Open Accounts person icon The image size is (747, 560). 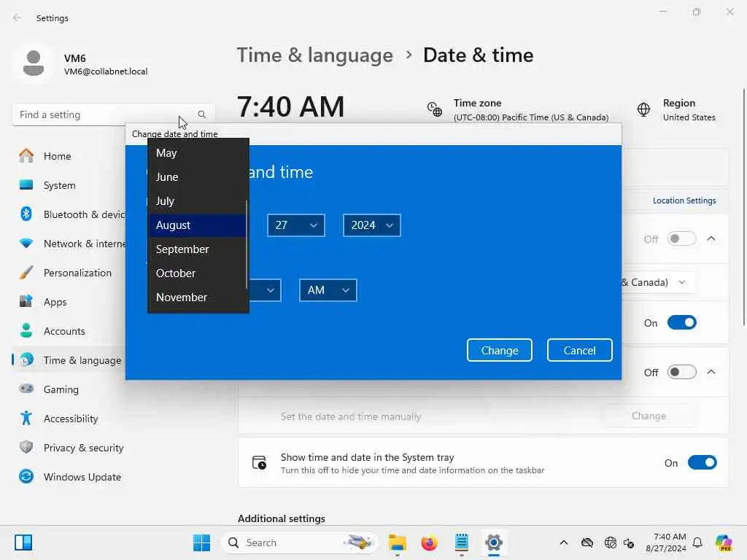pos(26,330)
